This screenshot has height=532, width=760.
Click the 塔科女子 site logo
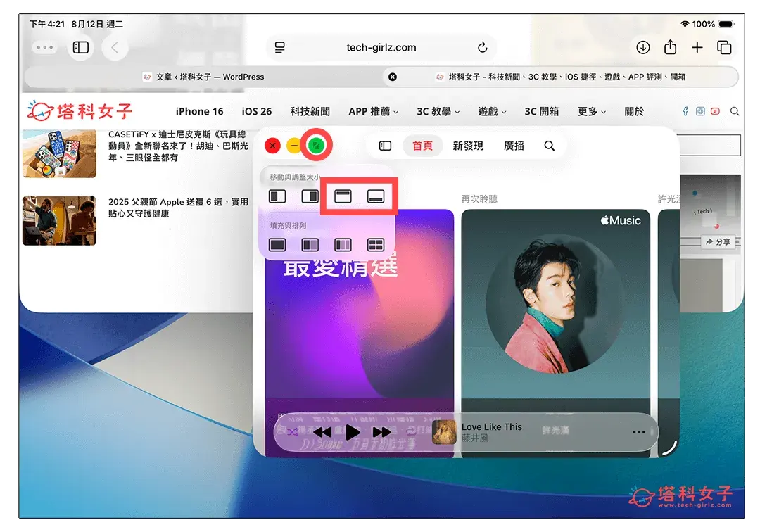80,111
